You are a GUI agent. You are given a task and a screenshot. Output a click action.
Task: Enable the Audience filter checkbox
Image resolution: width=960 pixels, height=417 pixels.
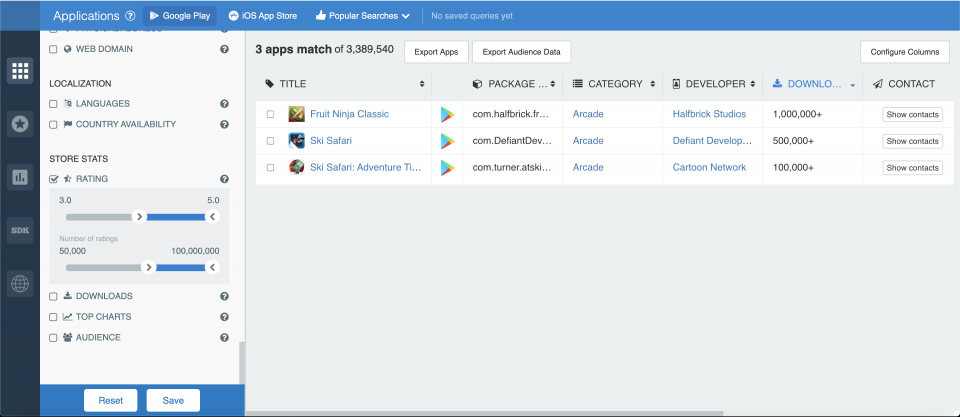tap(53, 337)
